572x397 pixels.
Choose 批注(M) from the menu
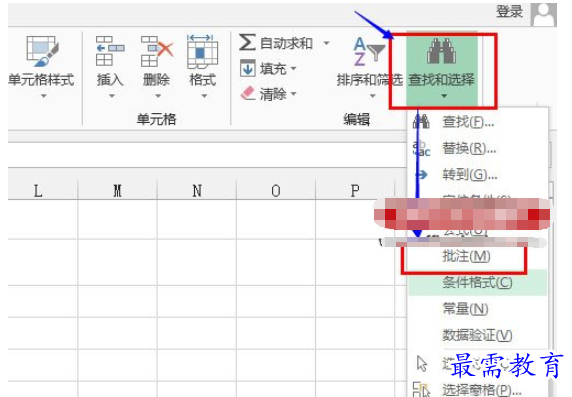(478, 256)
